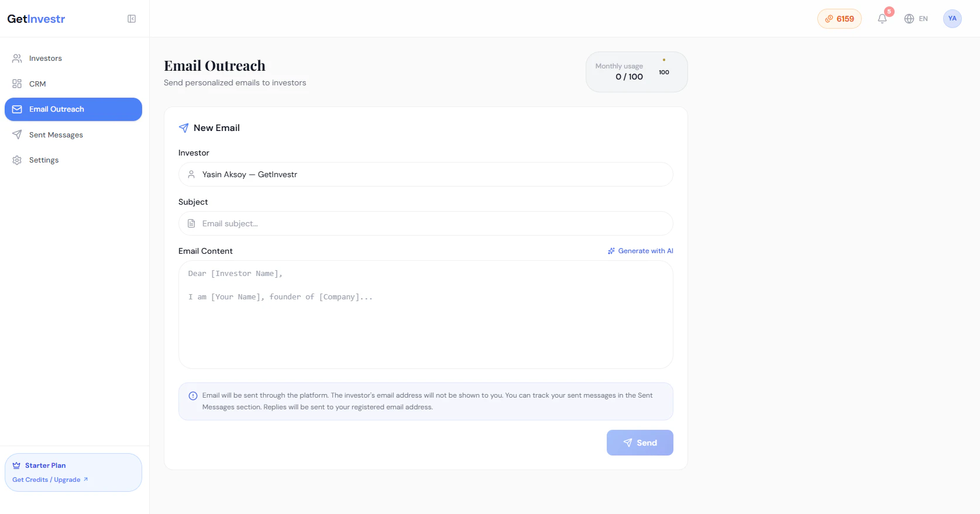Open Settings from sidebar

tap(73, 160)
